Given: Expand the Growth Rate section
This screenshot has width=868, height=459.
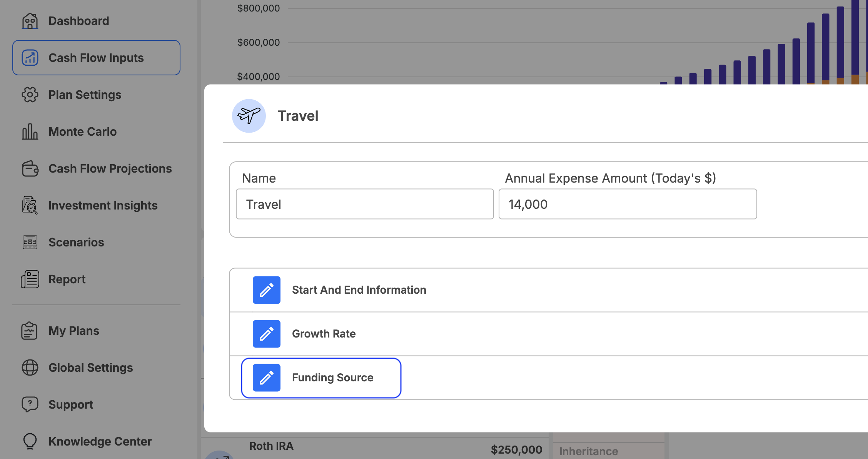Looking at the screenshot, I should click(x=549, y=334).
